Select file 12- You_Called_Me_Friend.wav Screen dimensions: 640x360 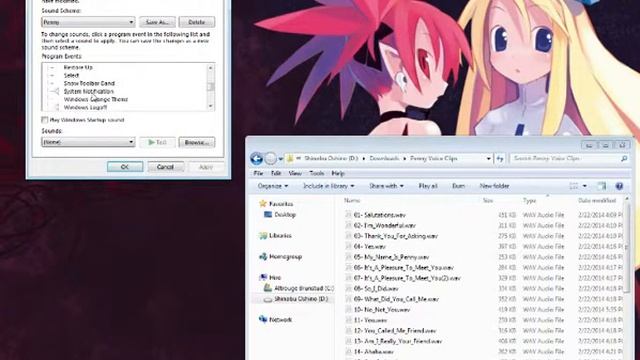pyautogui.click(x=395, y=331)
